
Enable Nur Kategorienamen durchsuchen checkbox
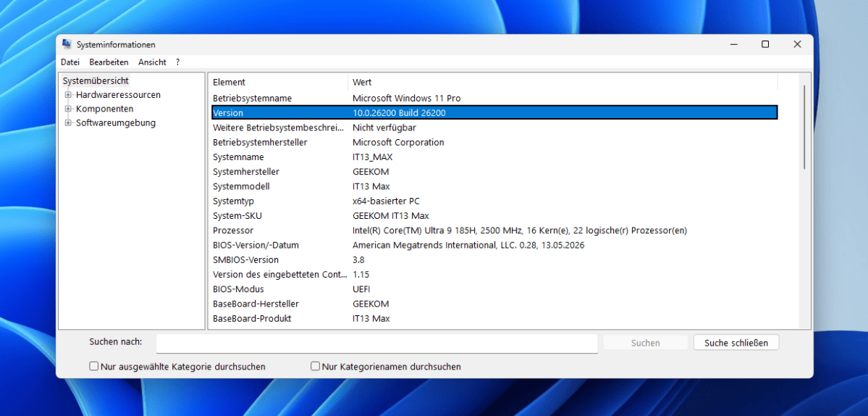[x=315, y=366]
